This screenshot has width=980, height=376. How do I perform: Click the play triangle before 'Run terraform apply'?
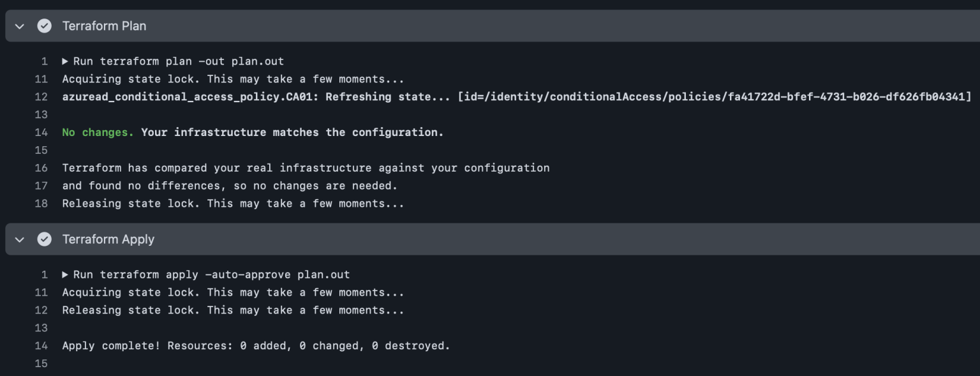[64, 274]
